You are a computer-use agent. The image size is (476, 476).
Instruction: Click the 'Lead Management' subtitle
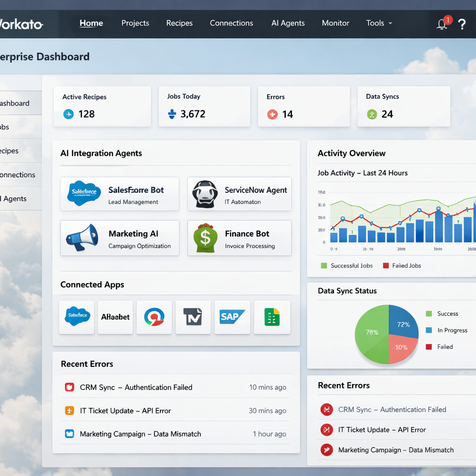133,202
